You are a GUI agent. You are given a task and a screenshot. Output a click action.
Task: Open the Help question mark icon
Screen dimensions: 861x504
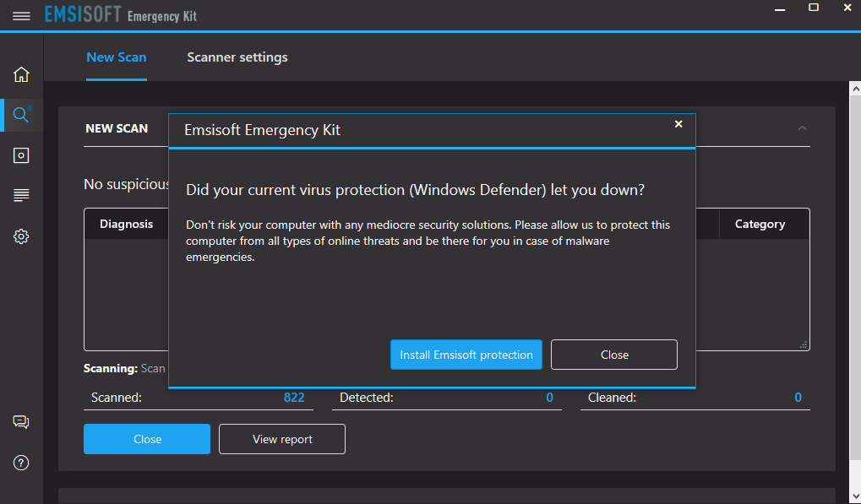click(21, 463)
